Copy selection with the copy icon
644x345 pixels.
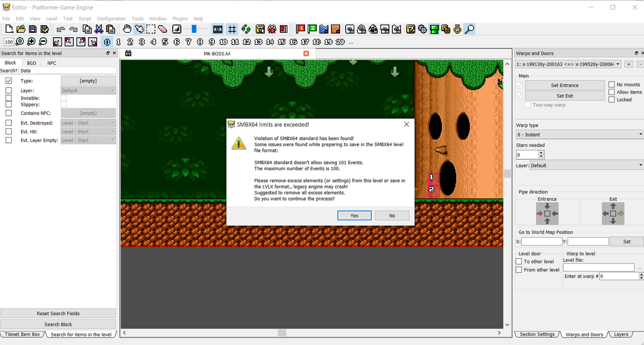(x=88, y=29)
